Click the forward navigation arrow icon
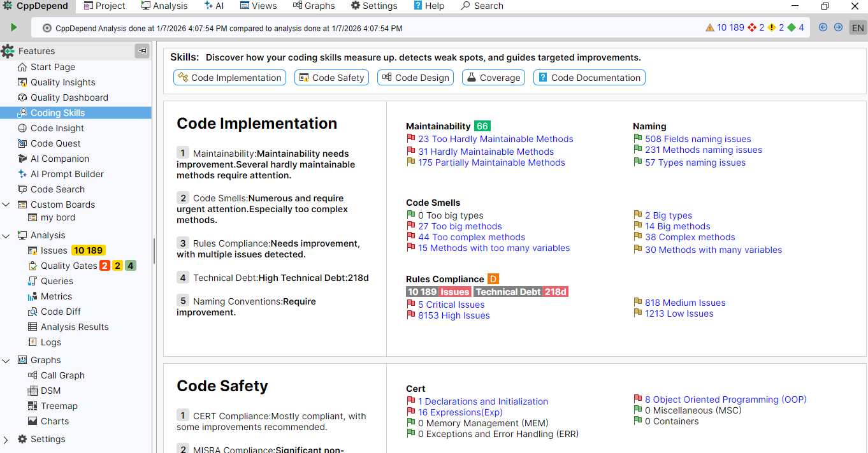This screenshot has width=868, height=453. click(838, 27)
